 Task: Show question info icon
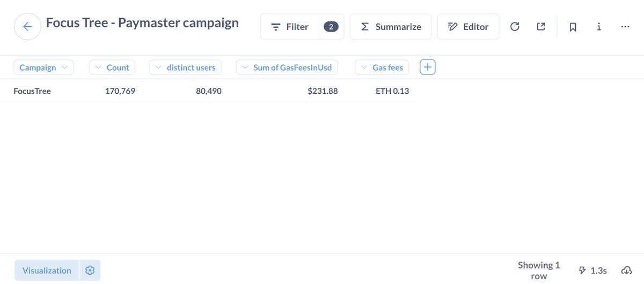(x=599, y=27)
